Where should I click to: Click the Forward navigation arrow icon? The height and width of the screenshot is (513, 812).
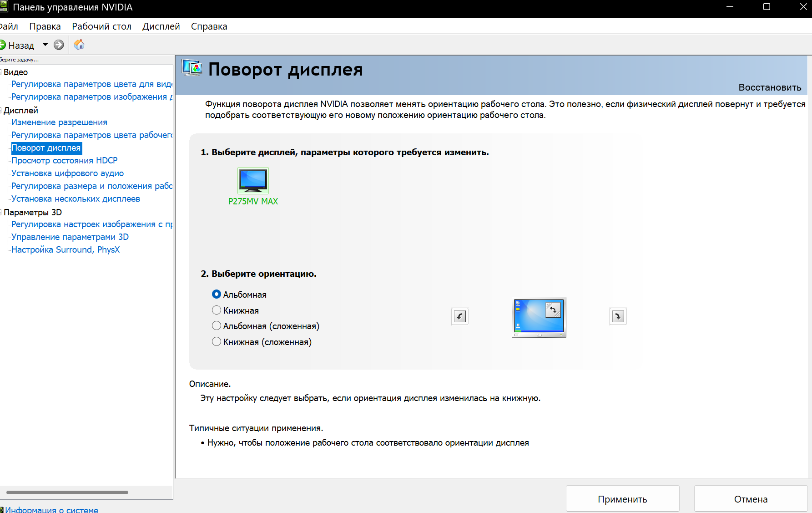click(x=59, y=45)
